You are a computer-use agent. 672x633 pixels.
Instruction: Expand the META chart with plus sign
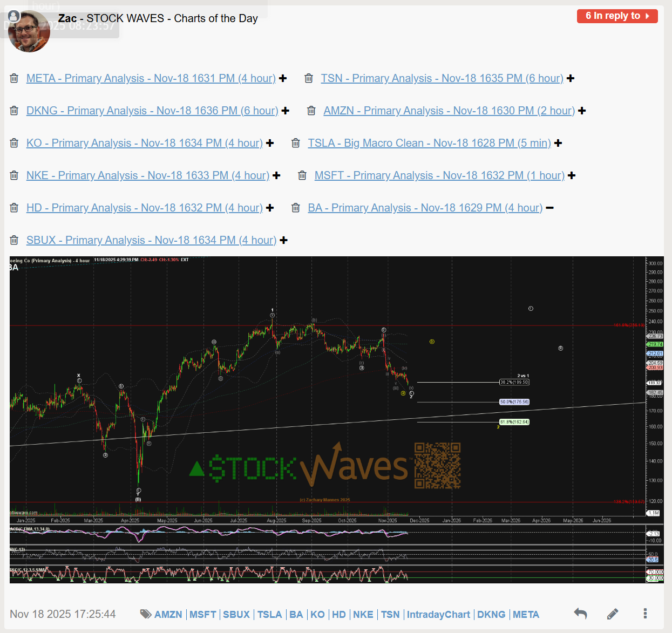click(x=283, y=78)
